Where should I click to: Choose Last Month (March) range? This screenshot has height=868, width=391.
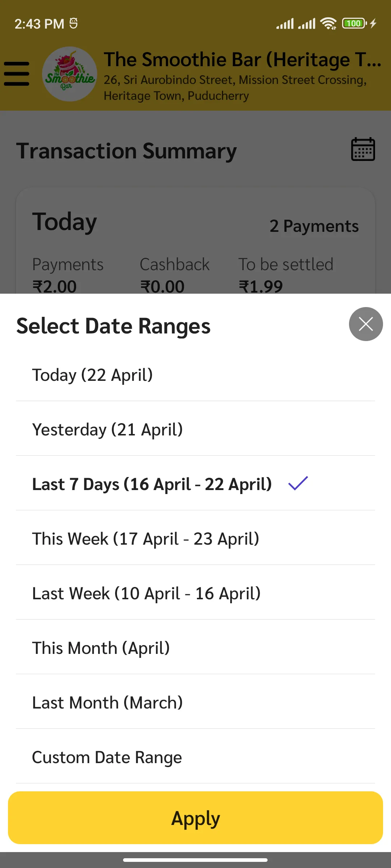tap(195, 702)
